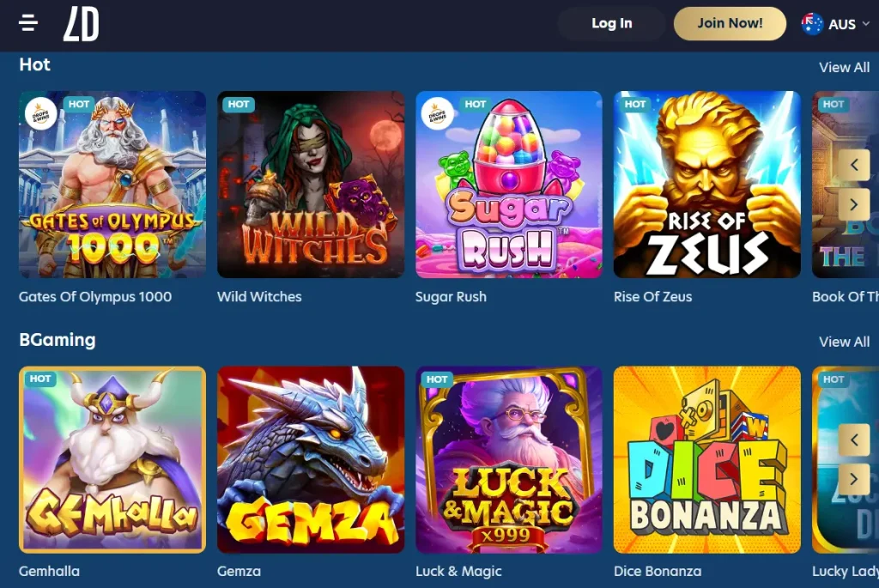Open the Rise Of Zeus game thumbnail
The height and width of the screenshot is (588, 879).
point(707,185)
